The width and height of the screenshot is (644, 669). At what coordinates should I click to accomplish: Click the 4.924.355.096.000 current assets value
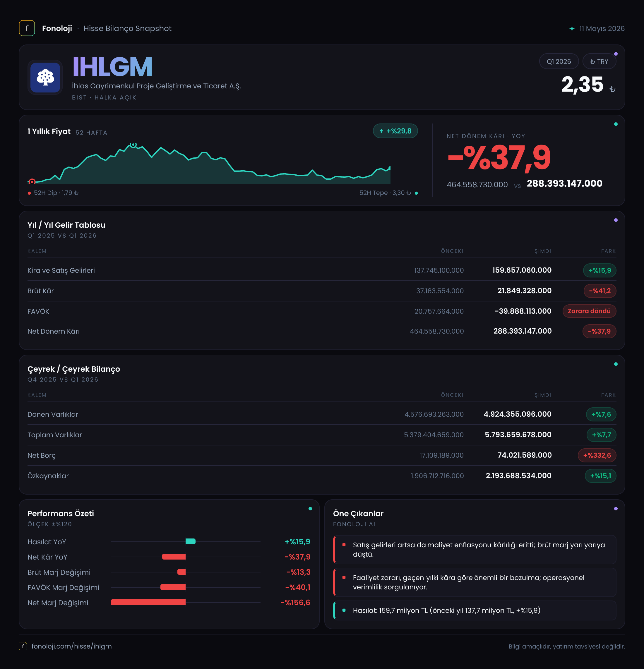click(x=518, y=414)
